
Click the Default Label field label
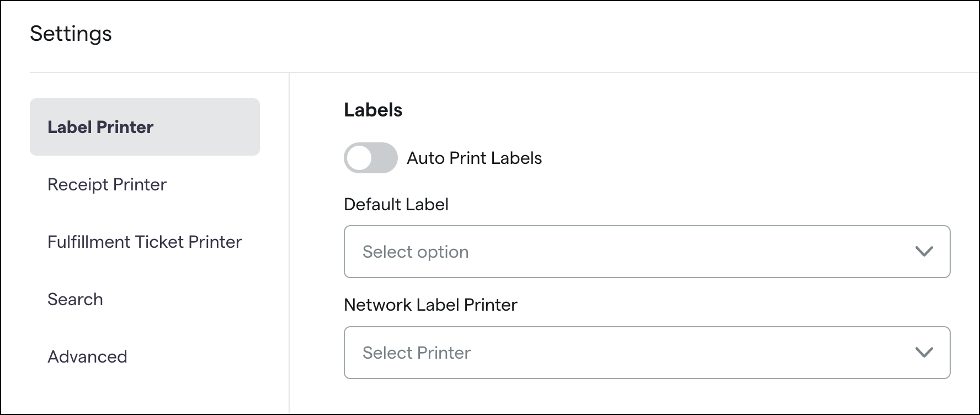[x=396, y=204]
